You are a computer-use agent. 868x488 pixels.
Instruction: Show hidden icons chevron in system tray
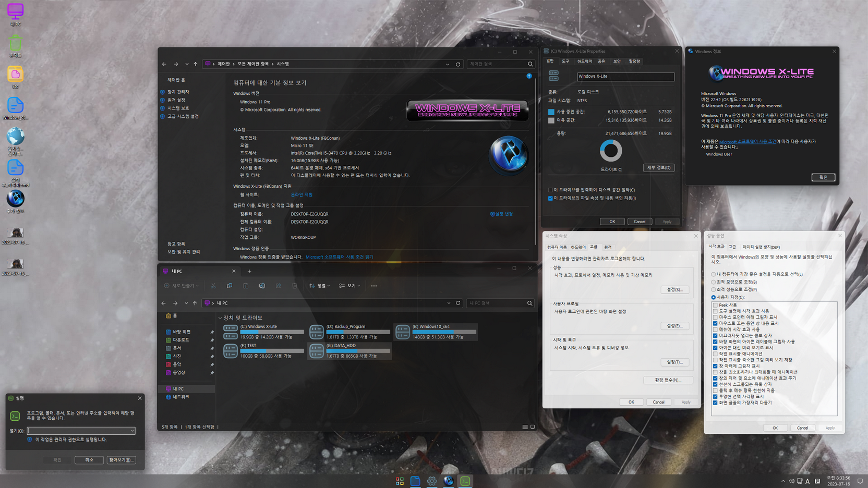coord(783,481)
